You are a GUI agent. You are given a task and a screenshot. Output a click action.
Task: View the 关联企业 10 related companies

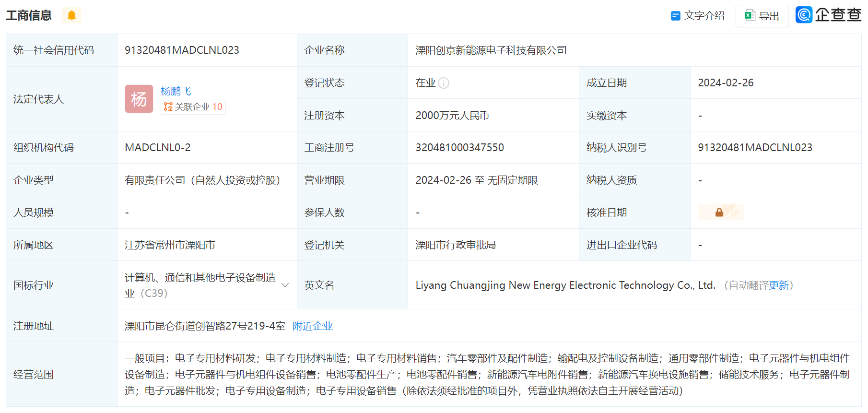[x=193, y=106]
